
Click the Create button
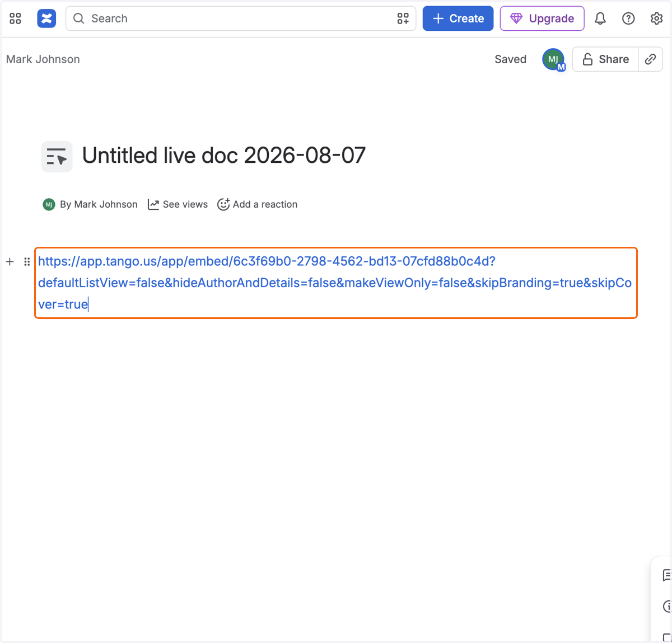coord(458,18)
